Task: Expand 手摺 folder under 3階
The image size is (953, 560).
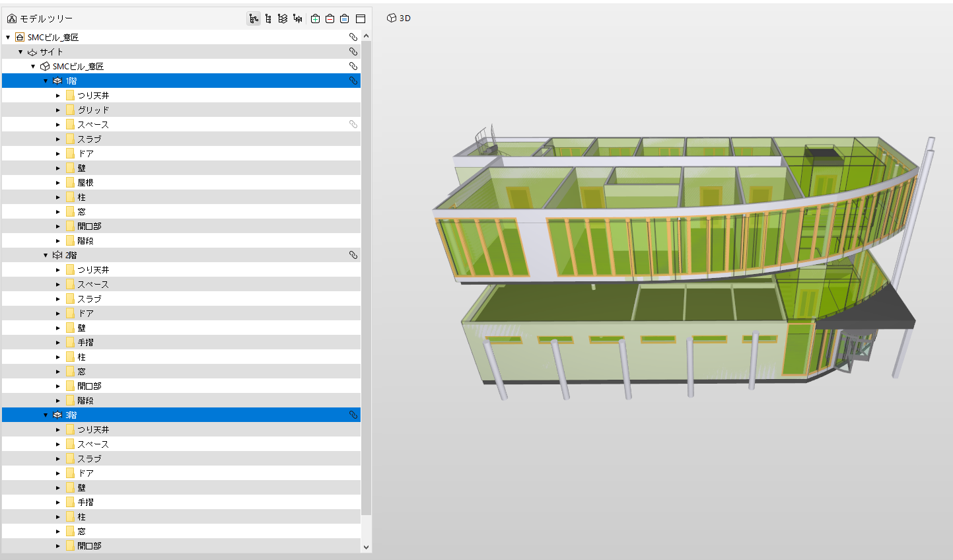Action: [58, 502]
